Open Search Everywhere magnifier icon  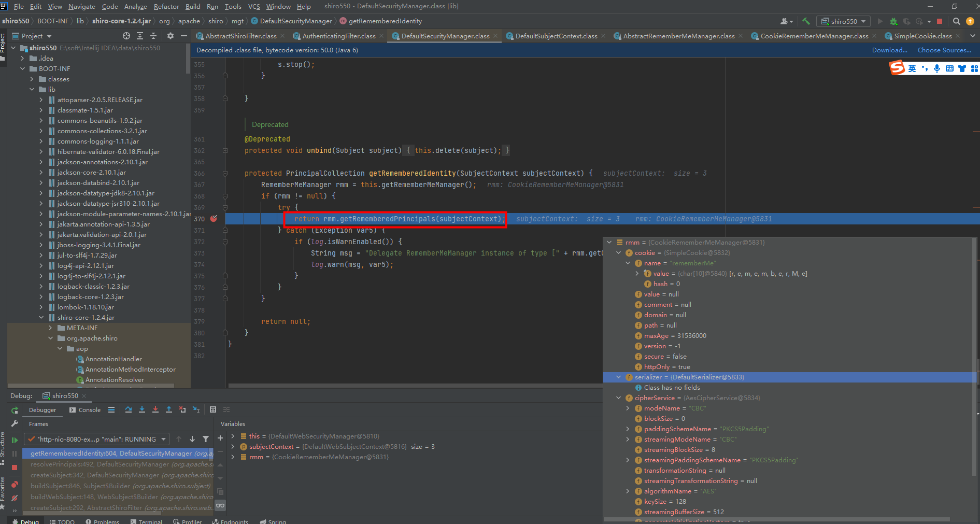957,21
